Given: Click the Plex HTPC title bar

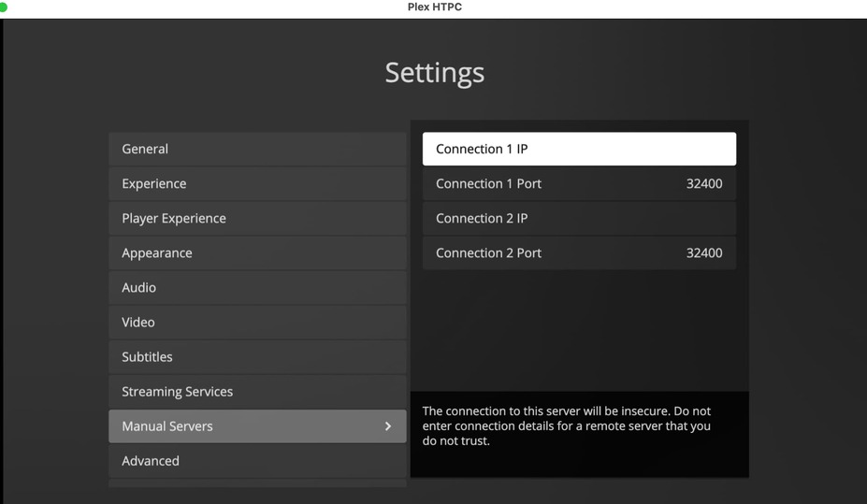Looking at the screenshot, I should click(434, 7).
